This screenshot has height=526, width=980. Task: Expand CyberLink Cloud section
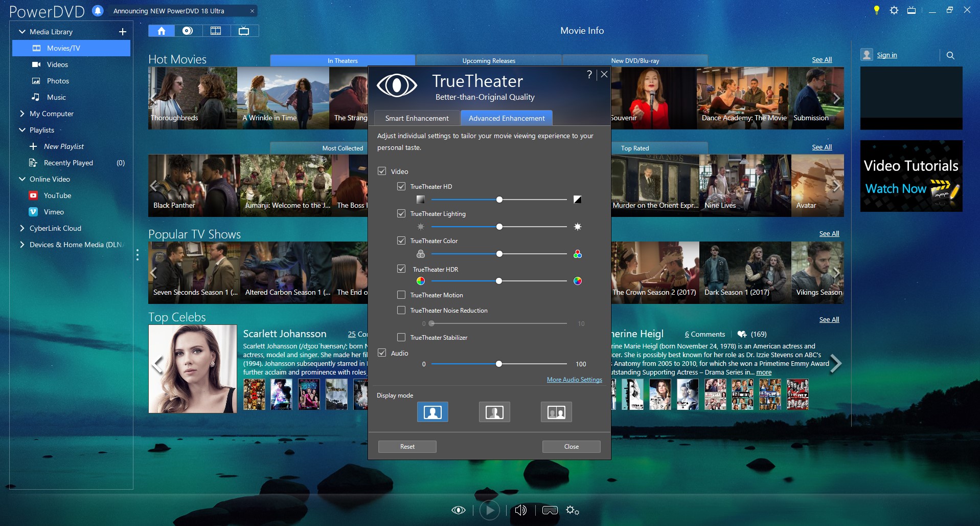(x=21, y=228)
